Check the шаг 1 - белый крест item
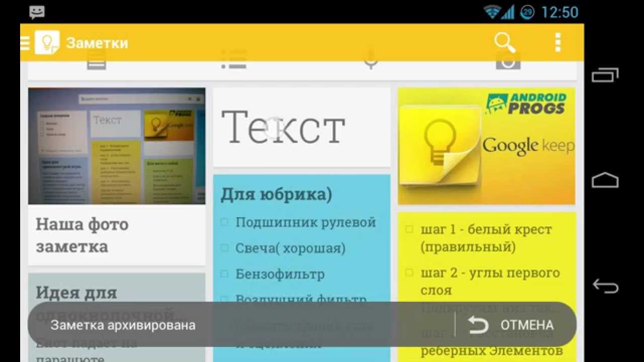The width and height of the screenshot is (644, 362). pyautogui.click(x=410, y=229)
